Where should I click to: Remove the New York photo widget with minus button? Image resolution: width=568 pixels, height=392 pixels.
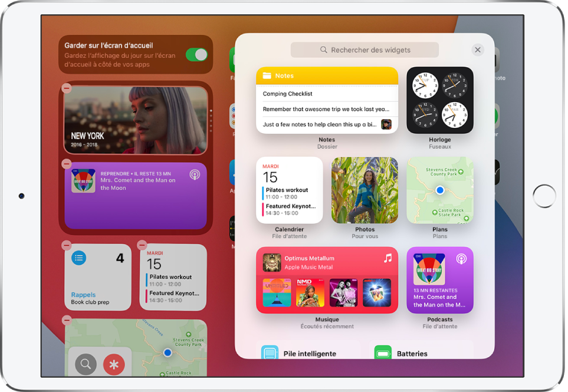click(66, 88)
